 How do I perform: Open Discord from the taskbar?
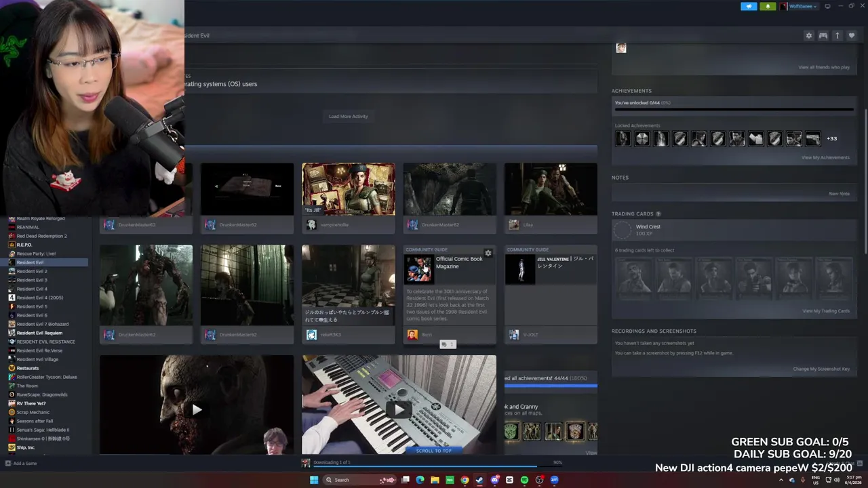pyautogui.click(x=494, y=480)
